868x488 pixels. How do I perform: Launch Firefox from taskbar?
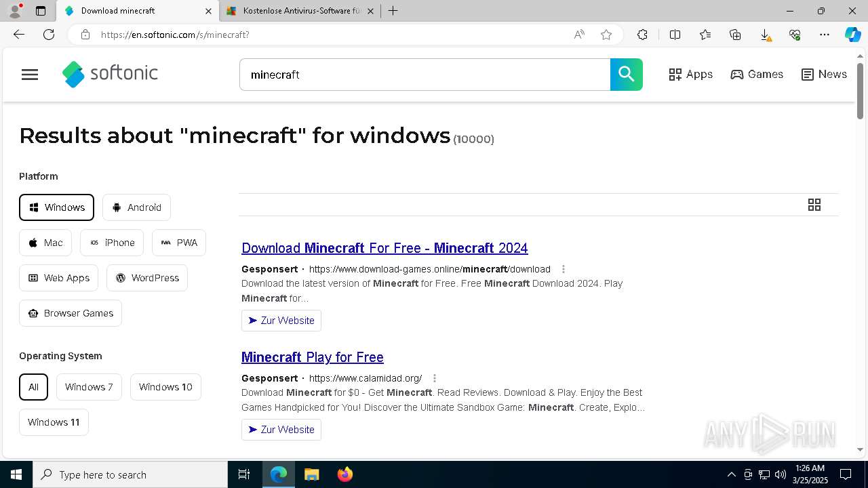click(x=344, y=474)
